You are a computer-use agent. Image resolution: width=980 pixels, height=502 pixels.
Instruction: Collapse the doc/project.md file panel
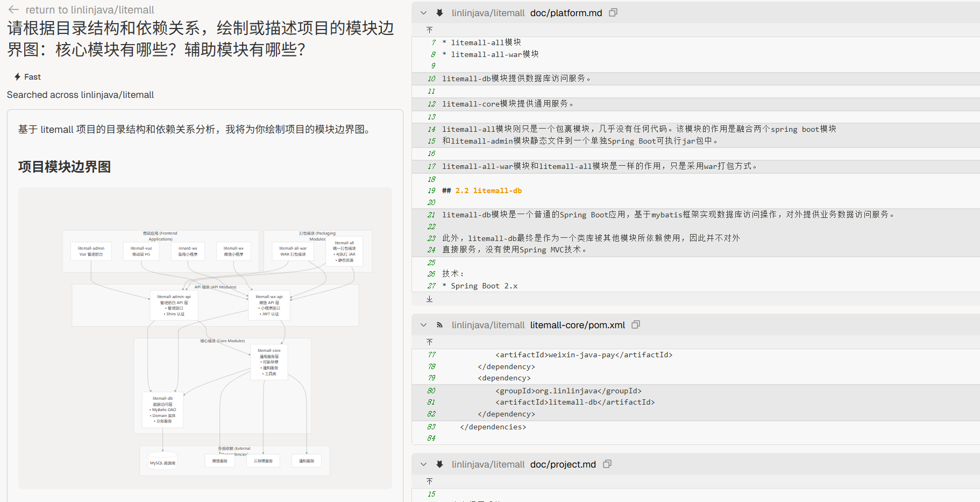424,464
